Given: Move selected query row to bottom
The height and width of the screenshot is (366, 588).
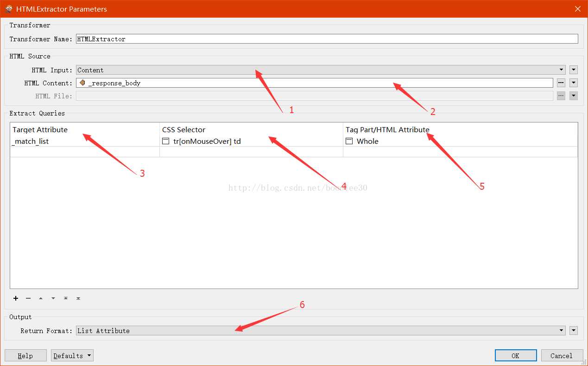Looking at the screenshot, I should (78, 298).
